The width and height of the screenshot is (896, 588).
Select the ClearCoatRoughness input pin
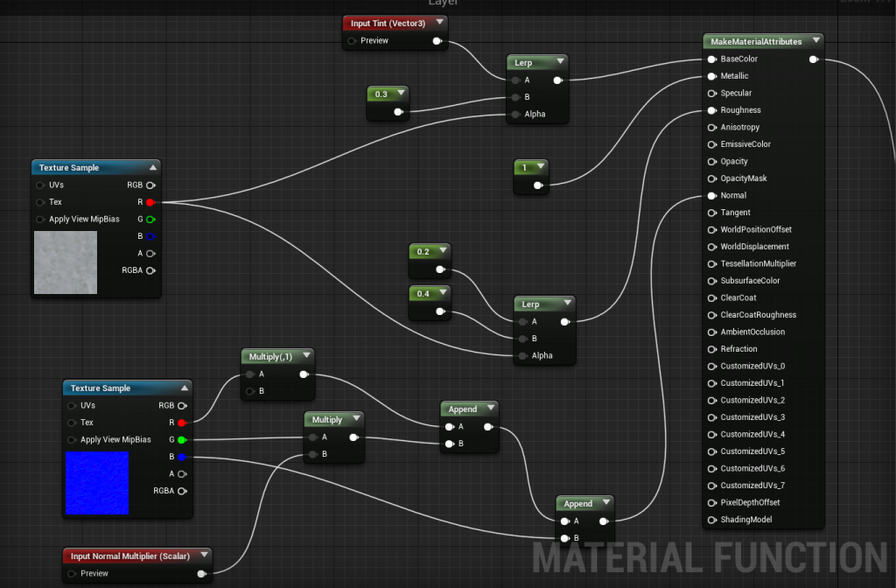pos(712,315)
